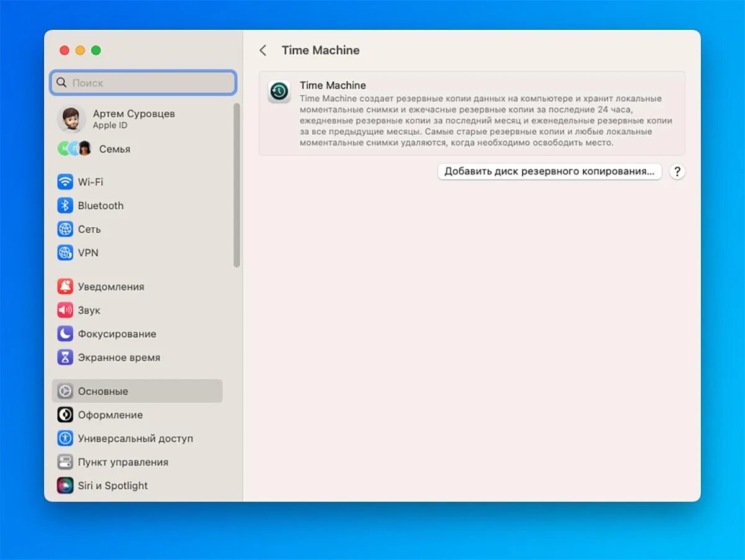Open the Сеть globe icon
The image size is (745, 560).
(x=65, y=229)
